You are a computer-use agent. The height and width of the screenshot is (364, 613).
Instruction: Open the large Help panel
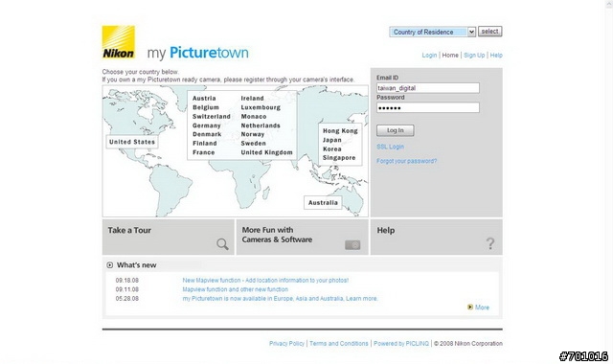click(437, 237)
